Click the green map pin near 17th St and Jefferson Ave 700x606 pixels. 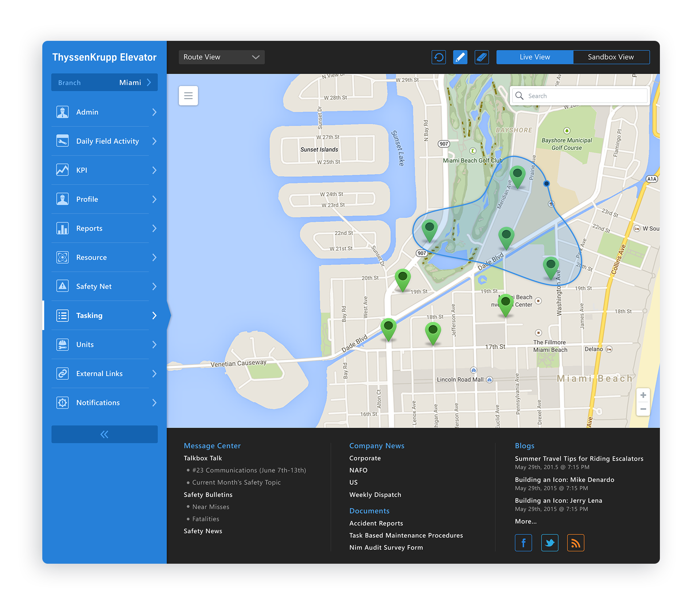tap(433, 333)
